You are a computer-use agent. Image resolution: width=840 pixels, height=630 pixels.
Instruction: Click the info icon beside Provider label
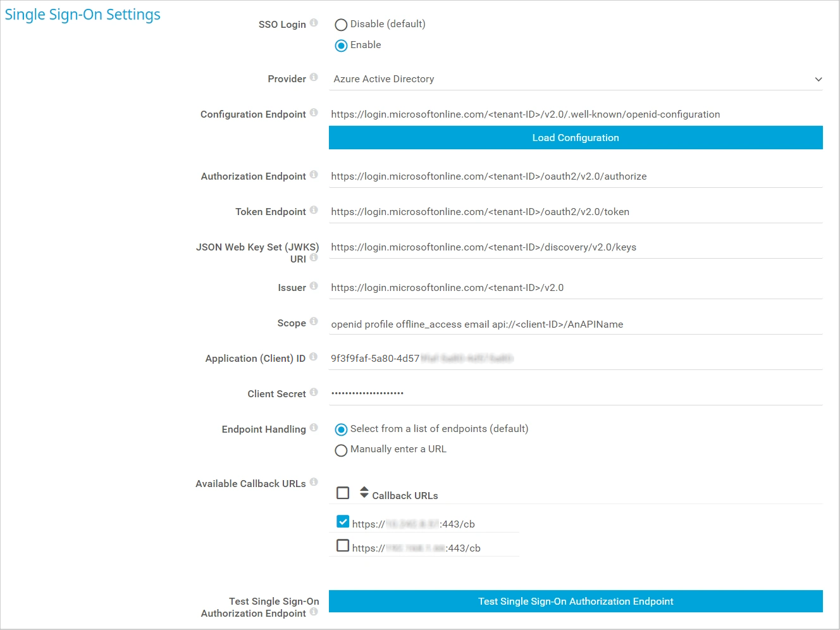tap(314, 78)
